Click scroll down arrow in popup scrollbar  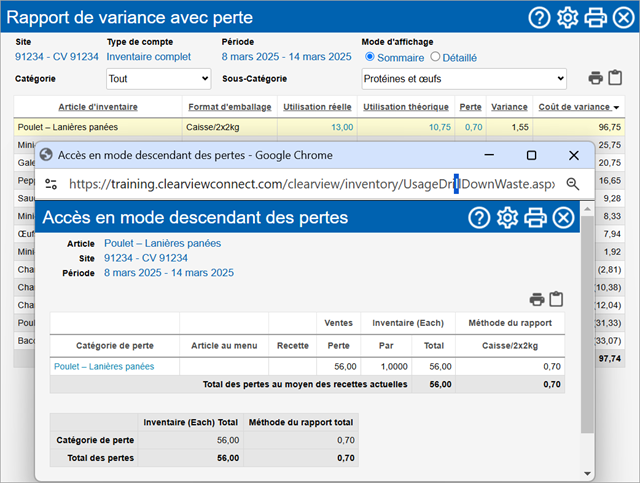coord(587,474)
